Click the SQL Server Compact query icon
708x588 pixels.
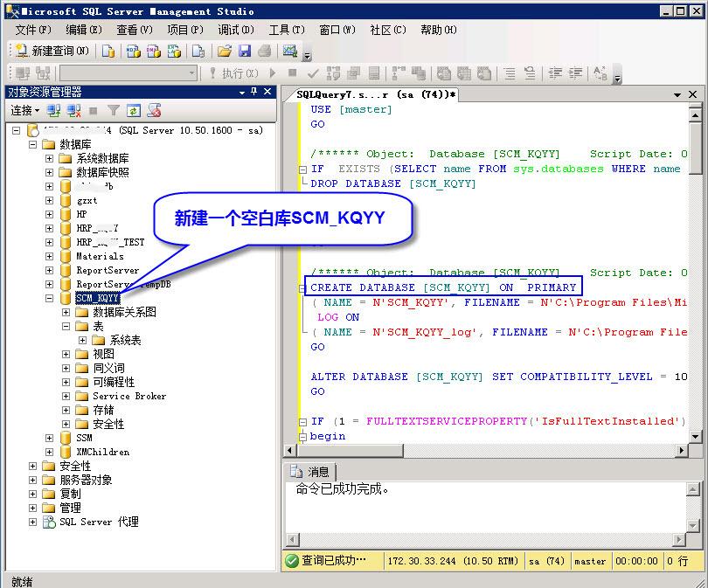coord(198,51)
